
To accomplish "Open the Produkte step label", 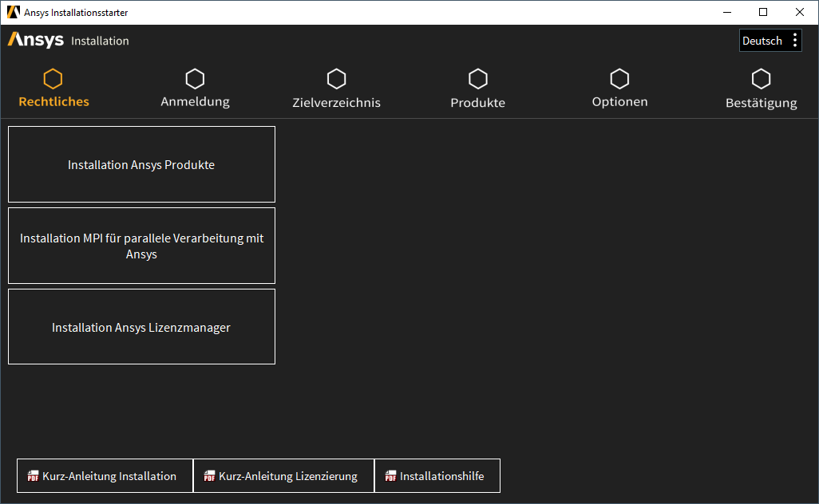I will pos(478,102).
